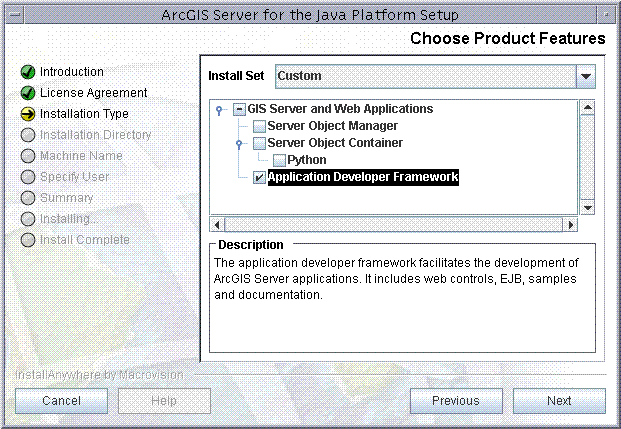621x429 pixels.
Task: Click the License Agreement green checkmark icon
Action: click(x=28, y=93)
